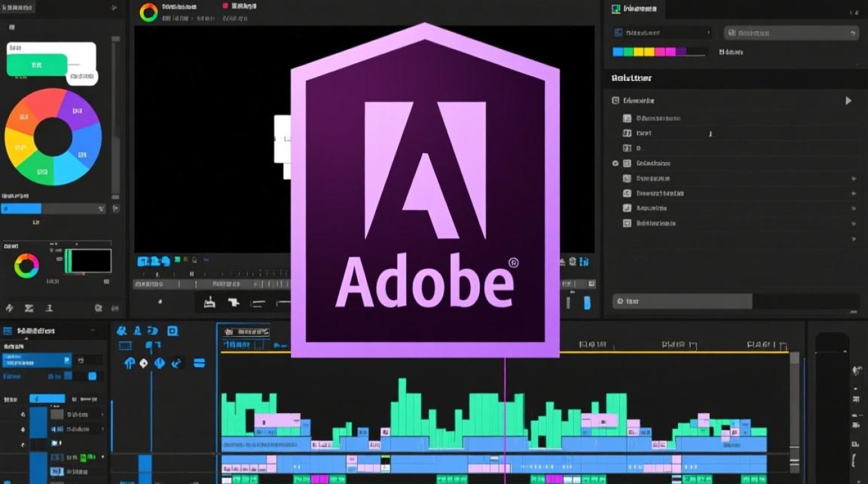The width and height of the screenshot is (868, 484).
Task: Select the green-icon tab atop the right panel
Action: pos(634,9)
